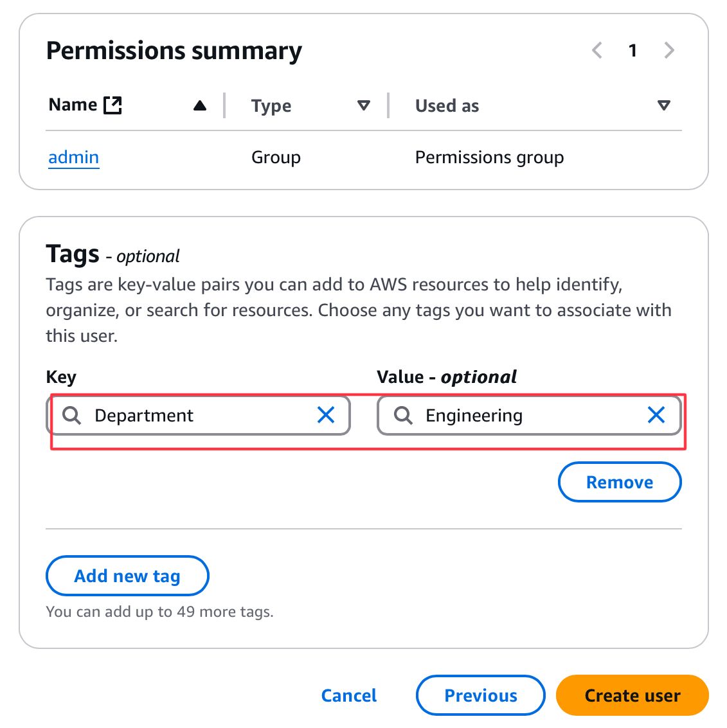Add a new tag
727x728 pixels.
coord(127,576)
